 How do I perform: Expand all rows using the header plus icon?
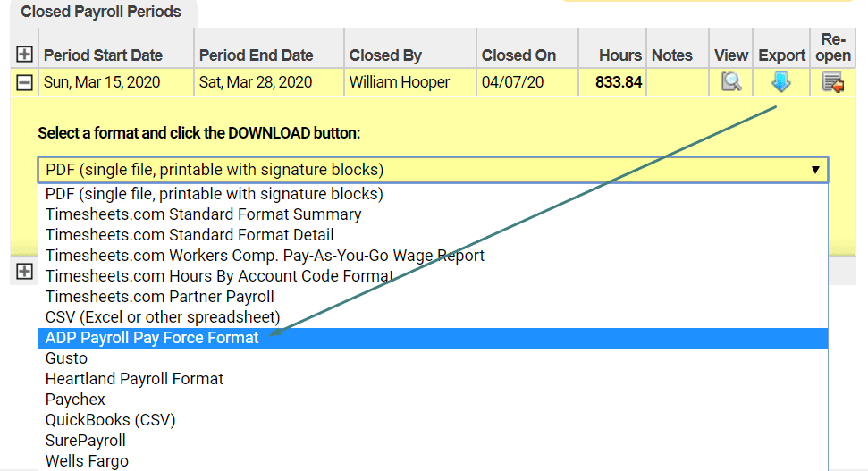point(24,55)
